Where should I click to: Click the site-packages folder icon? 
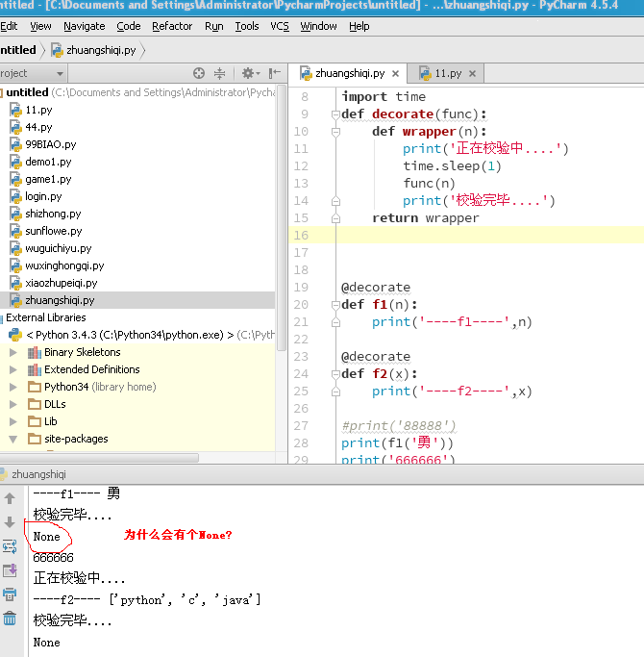point(35,439)
